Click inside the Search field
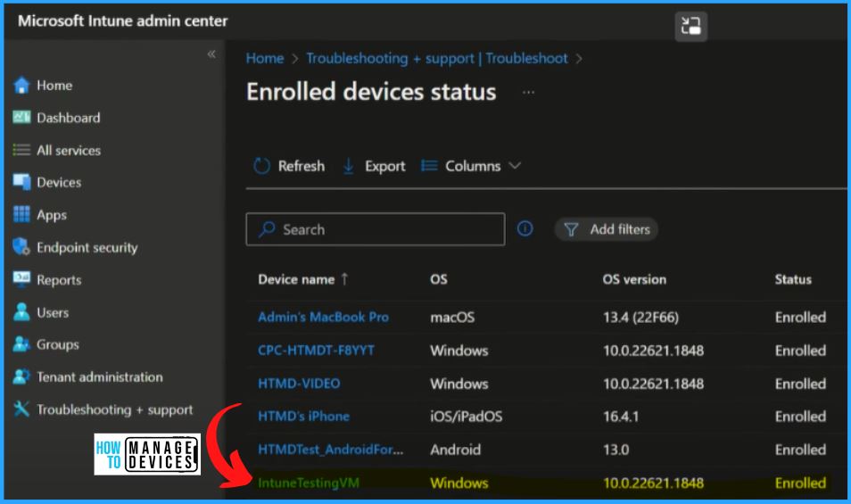851x504 pixels. [376, 229]
